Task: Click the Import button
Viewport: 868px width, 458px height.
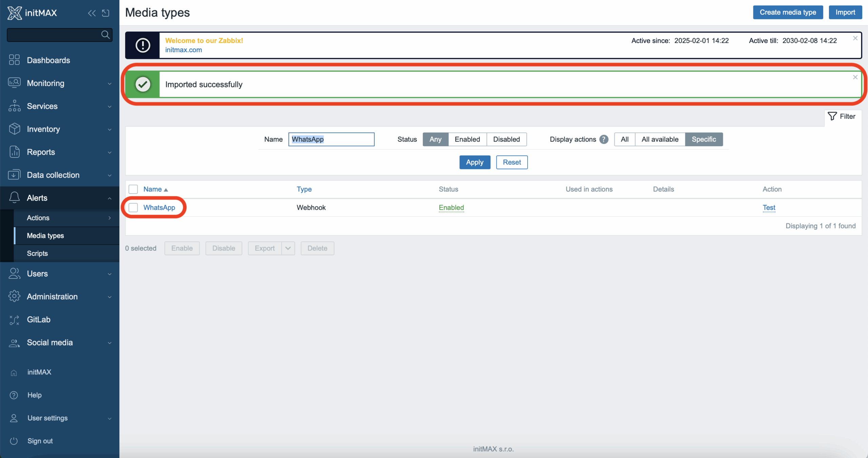Action: [845, 12]
